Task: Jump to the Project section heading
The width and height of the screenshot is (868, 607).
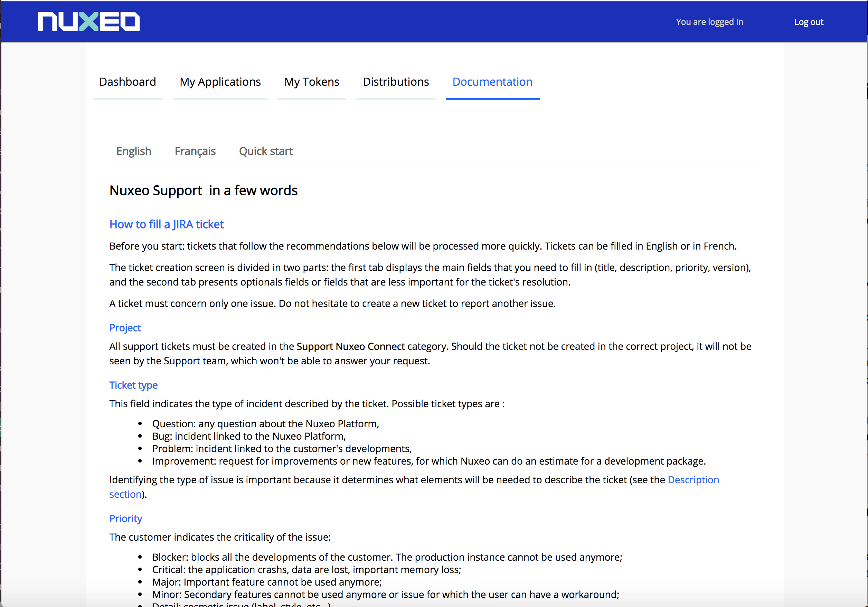Action: (x=125, y=328)
